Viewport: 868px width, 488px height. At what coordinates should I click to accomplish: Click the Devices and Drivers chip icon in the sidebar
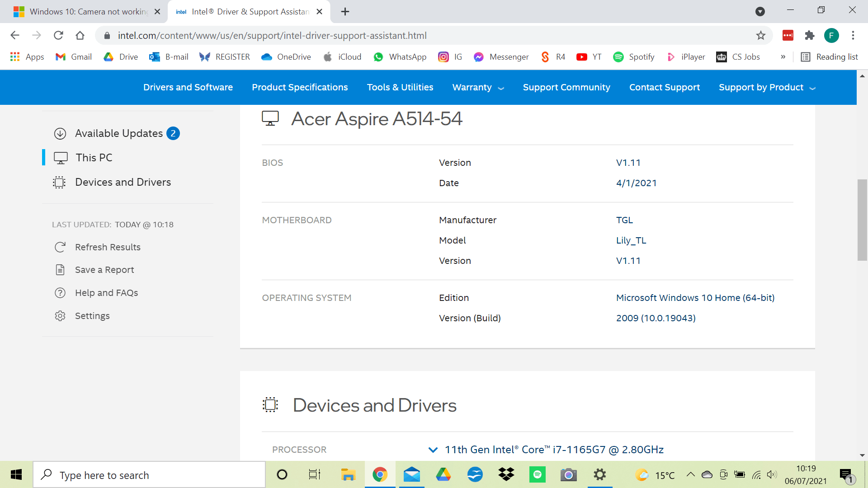(x=59, y=182)
